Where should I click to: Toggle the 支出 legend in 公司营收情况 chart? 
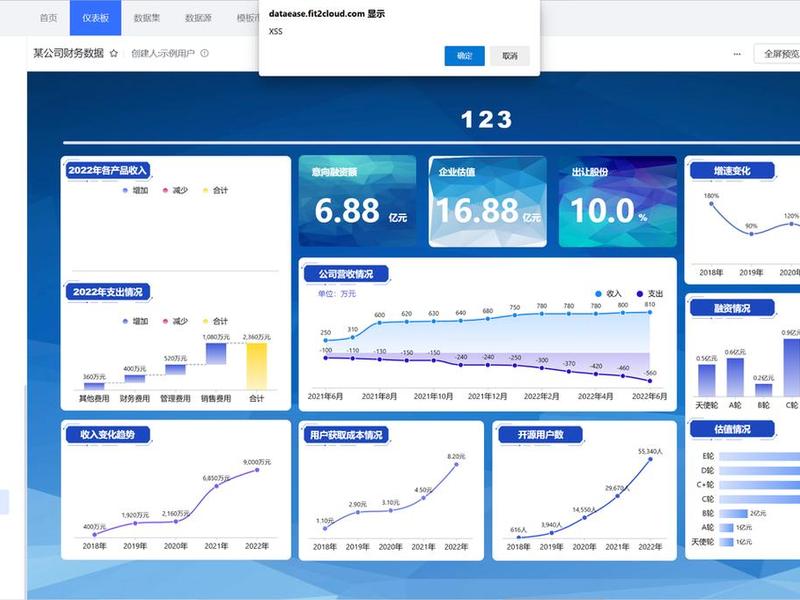pos(649,293)
